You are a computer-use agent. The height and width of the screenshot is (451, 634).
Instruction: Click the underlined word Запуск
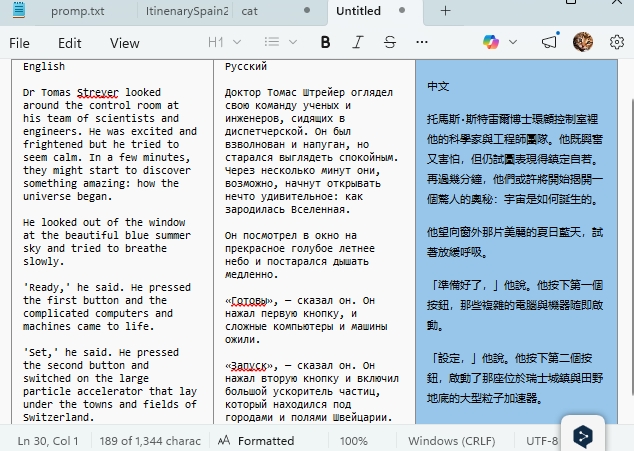249,366
